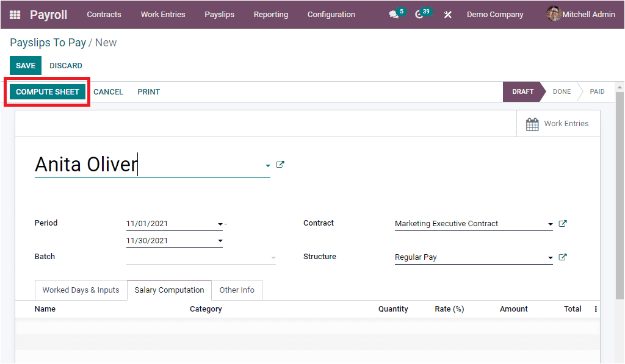Open column options via the table kebab icon

pyautogui.click(x=596, y=309)
